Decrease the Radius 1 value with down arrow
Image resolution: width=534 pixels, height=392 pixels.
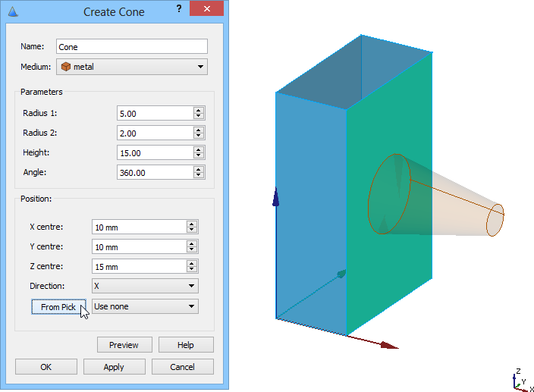199,116
